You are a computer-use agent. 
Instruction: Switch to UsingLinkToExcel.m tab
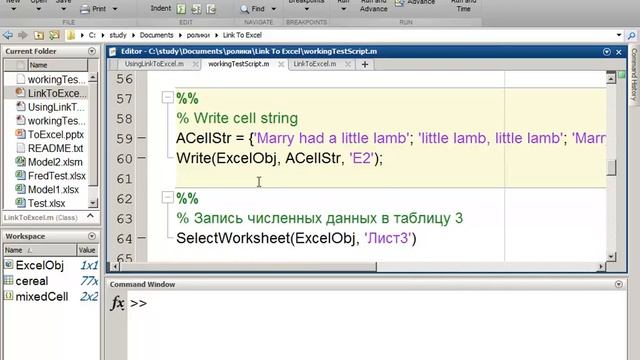(154, 64)
